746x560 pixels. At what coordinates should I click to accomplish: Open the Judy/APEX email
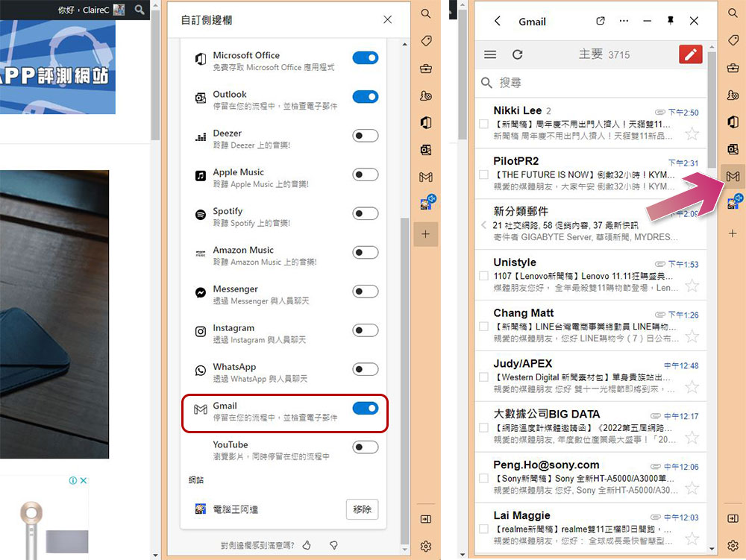[590, 377]
